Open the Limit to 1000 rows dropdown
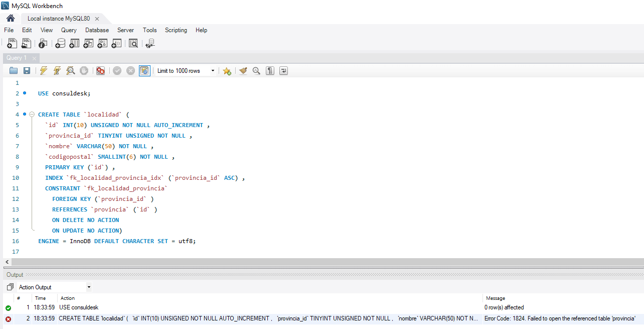 [x=213, y=70]
